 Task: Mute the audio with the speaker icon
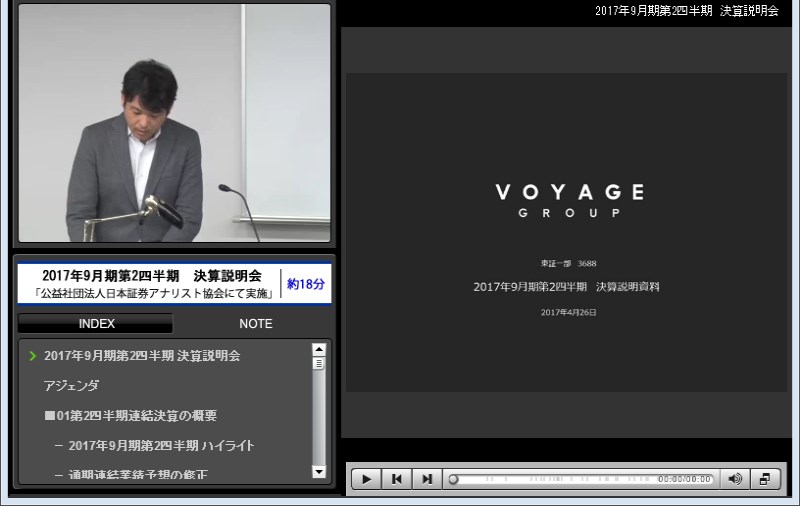[735, 479]
